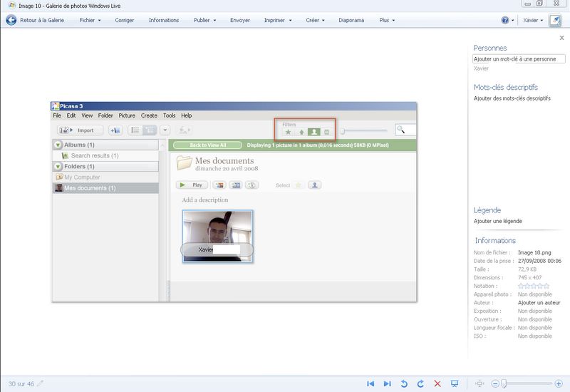
Task: Open the arrow beside the help icon
Action: pos(513,21)
